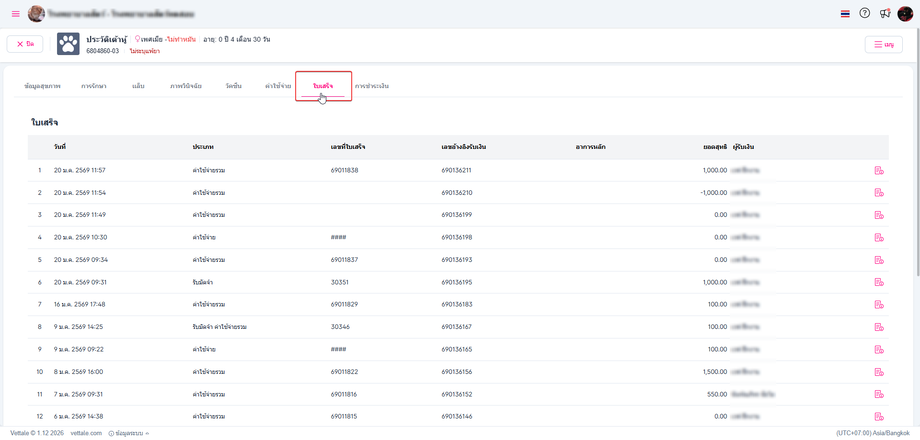Open receipt document icon for row 9
920x440 pixels.
coord(879,350)
